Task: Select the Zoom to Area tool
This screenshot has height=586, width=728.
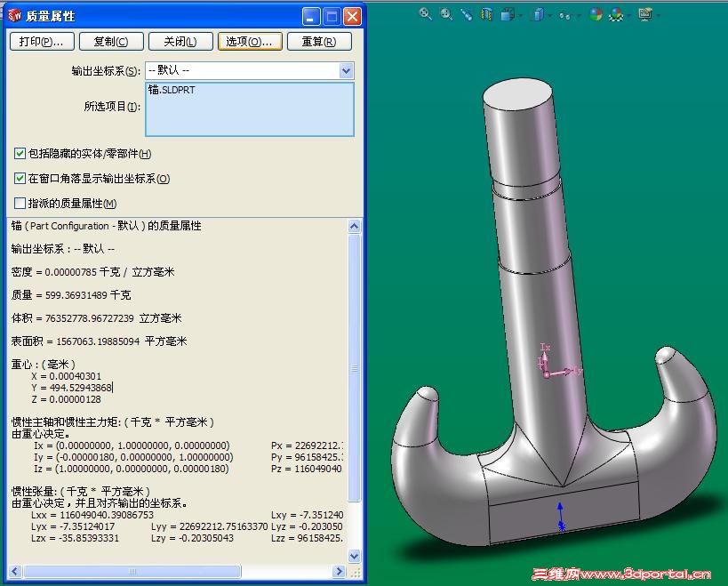Action: [446, 14]
